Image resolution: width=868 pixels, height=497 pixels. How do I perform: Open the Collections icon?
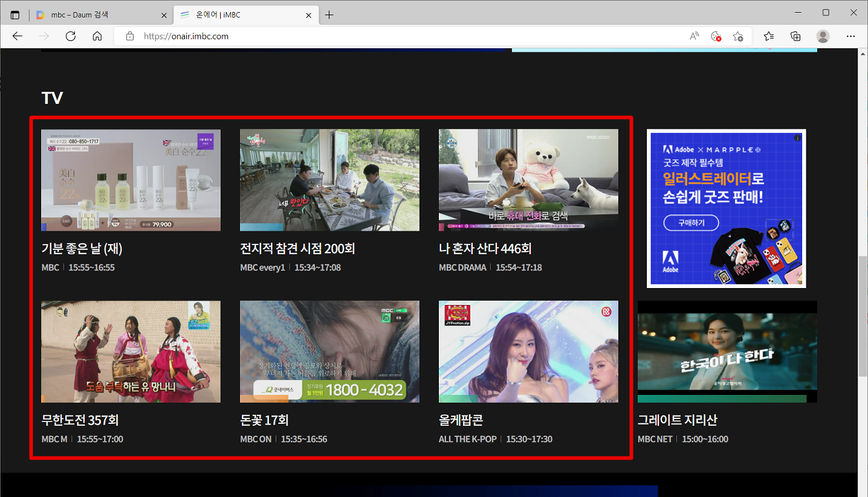[x=795, y=36]
